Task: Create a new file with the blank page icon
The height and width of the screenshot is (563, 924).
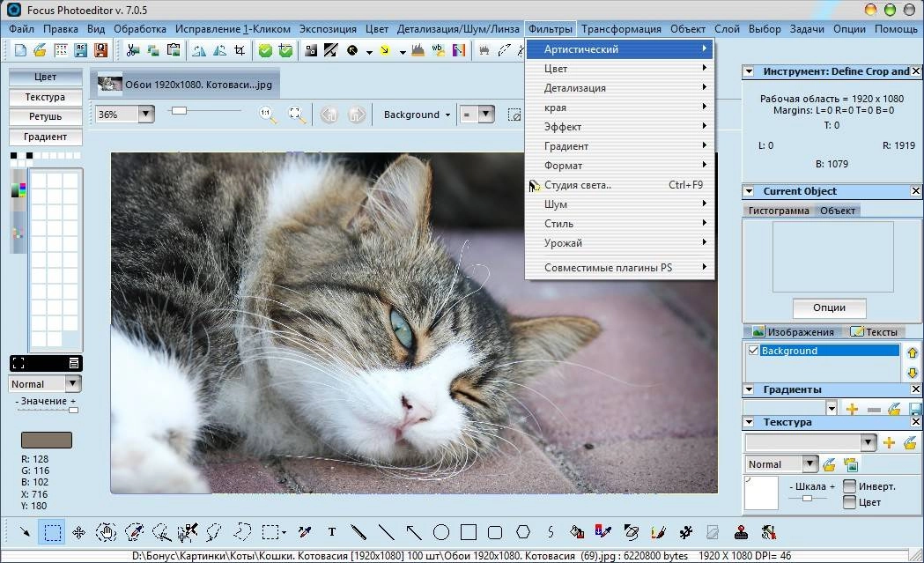Action: (20, 51)
